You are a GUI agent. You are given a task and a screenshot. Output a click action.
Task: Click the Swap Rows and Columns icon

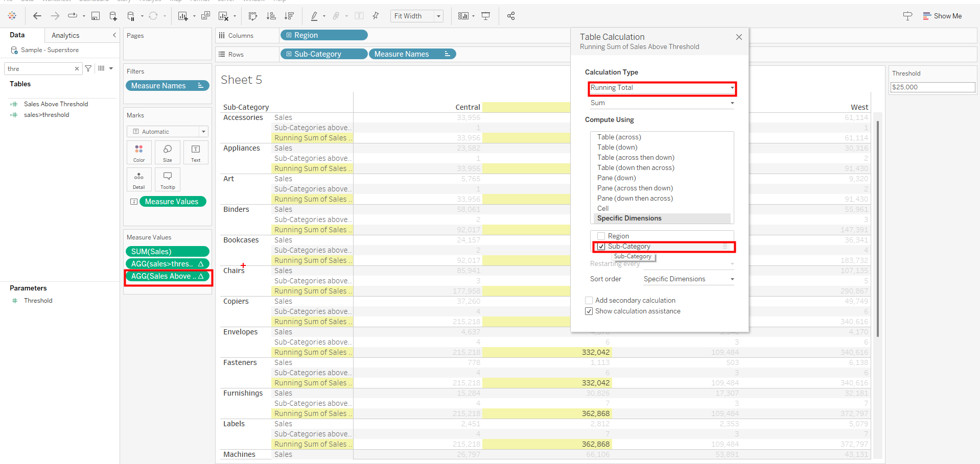coord(253,16)
